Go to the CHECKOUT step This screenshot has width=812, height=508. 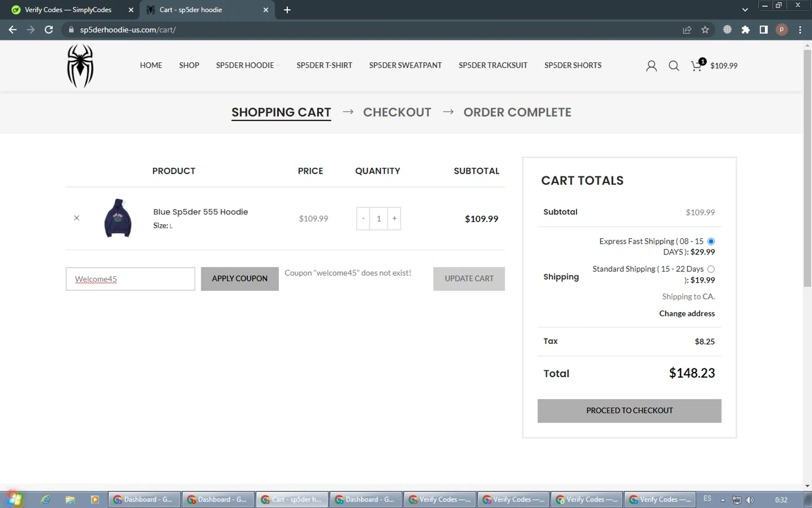(x=397, y=112)
